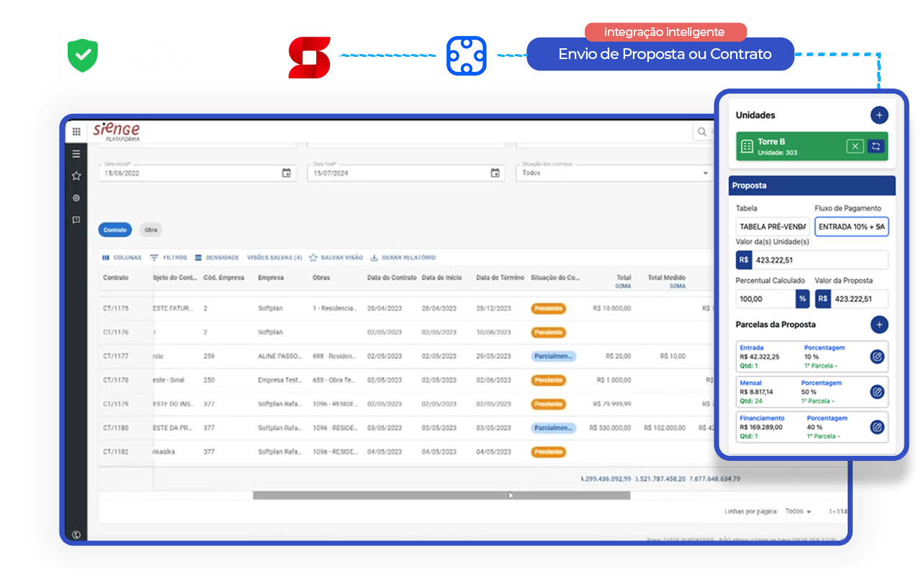This screenshot has width=924, height=569.
Task: Click the blue four-dot integration logo
Action: point(466,55)
